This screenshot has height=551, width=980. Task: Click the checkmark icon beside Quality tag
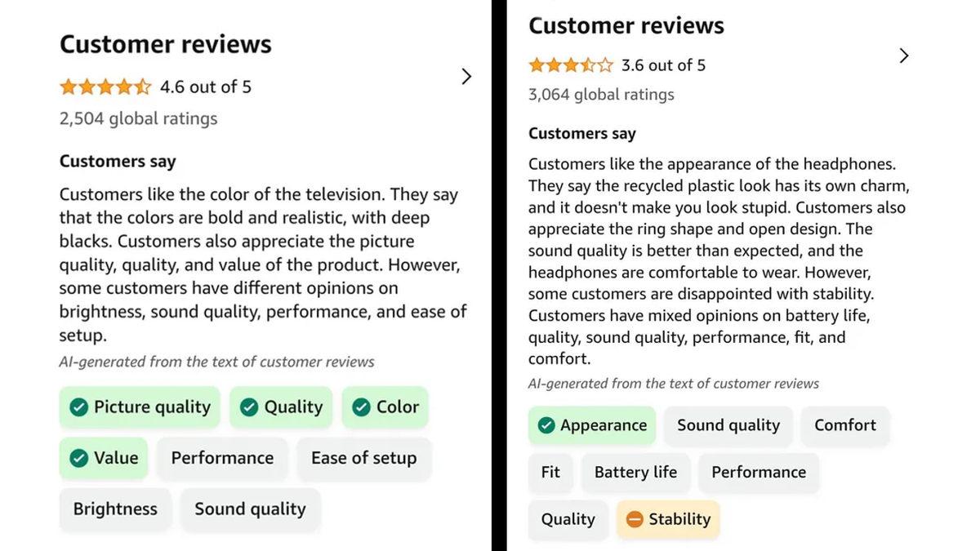coord(249,407)
